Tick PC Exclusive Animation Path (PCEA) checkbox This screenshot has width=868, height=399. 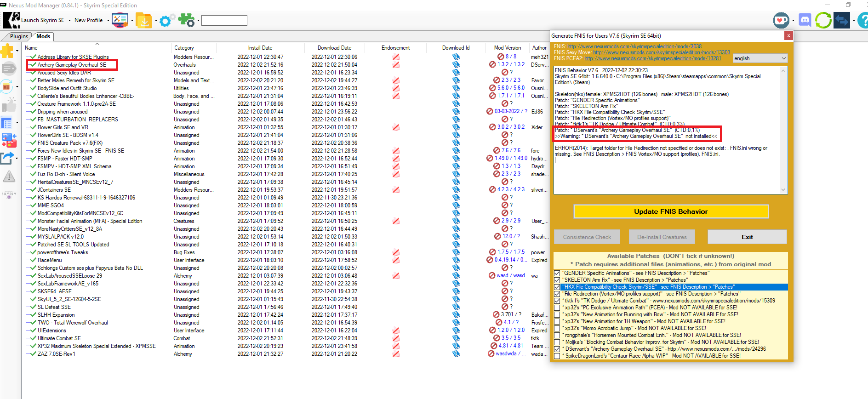(557, 308)
